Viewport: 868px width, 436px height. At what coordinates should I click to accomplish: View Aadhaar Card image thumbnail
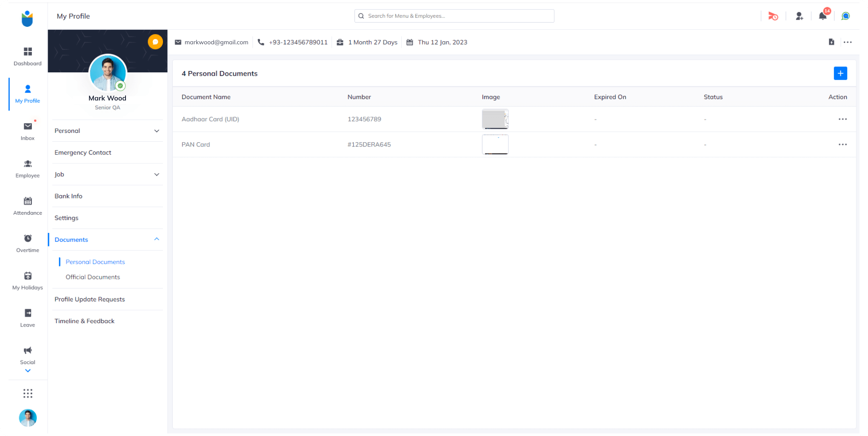coord(495,119)
